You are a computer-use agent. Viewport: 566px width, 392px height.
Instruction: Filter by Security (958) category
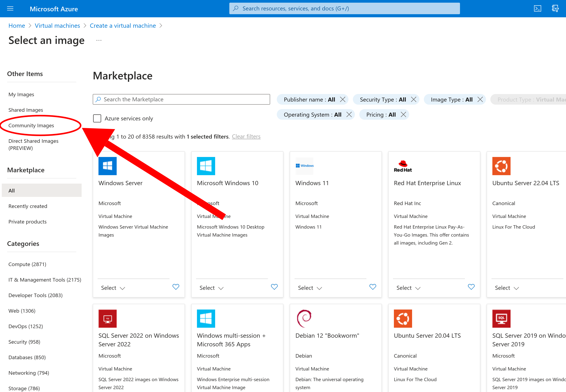tap(24, 342)
